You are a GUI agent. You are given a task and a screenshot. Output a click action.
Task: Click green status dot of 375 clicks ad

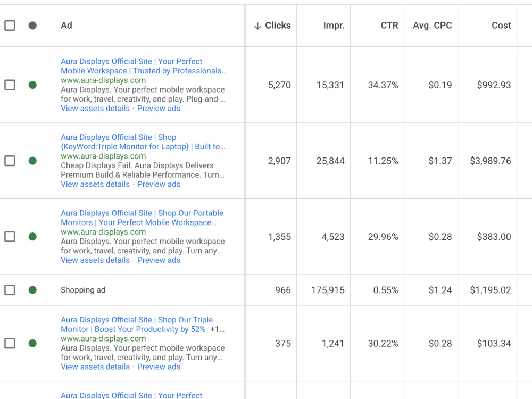tap(32, 343)
